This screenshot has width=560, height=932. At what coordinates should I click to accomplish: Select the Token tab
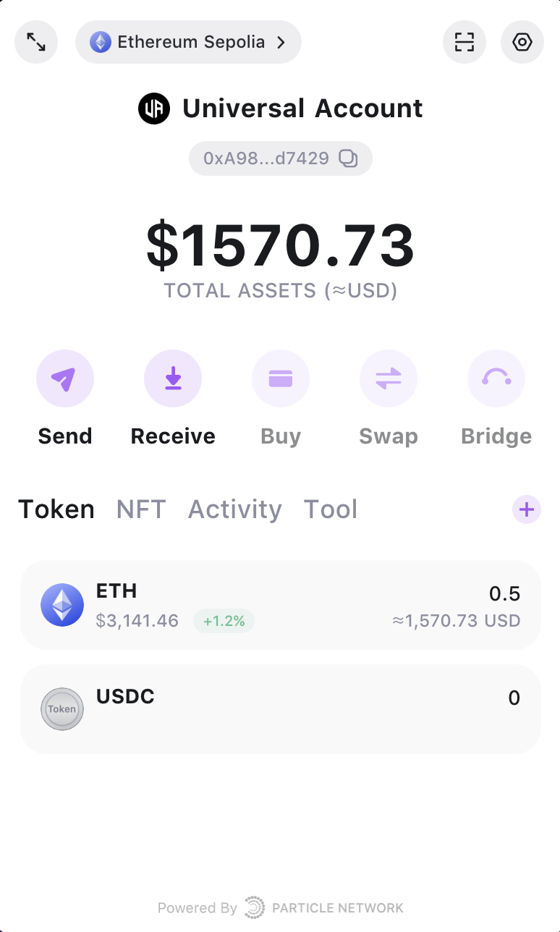coord(56,509)
